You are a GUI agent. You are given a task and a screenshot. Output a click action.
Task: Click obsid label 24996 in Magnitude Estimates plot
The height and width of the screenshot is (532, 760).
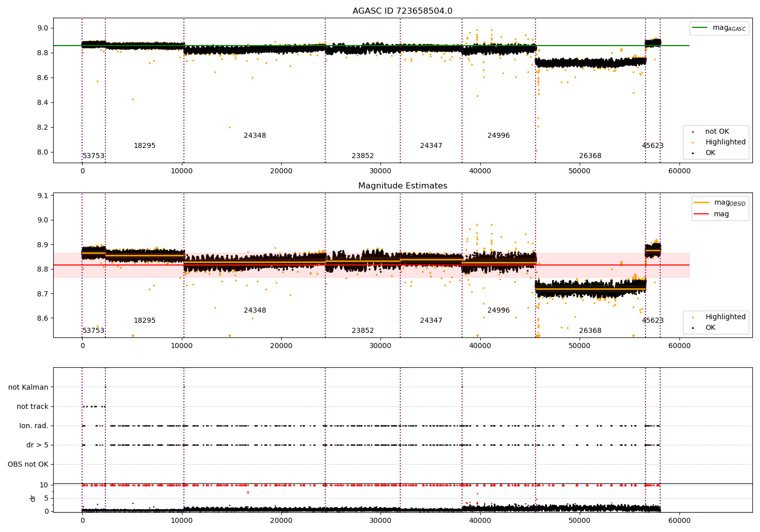coord(499,311)
